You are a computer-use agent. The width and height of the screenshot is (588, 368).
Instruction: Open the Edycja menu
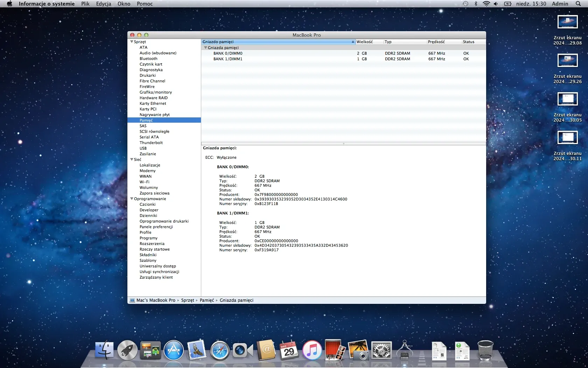pos(104,4)
